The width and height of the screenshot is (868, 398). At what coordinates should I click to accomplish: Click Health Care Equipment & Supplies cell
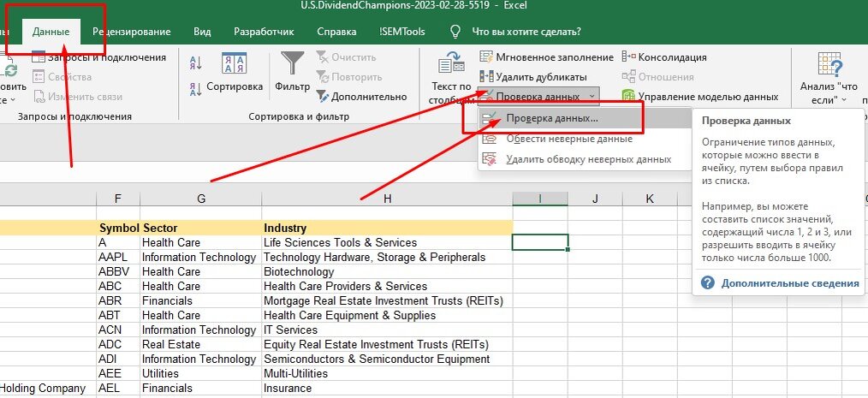click(x=387, y=316)
